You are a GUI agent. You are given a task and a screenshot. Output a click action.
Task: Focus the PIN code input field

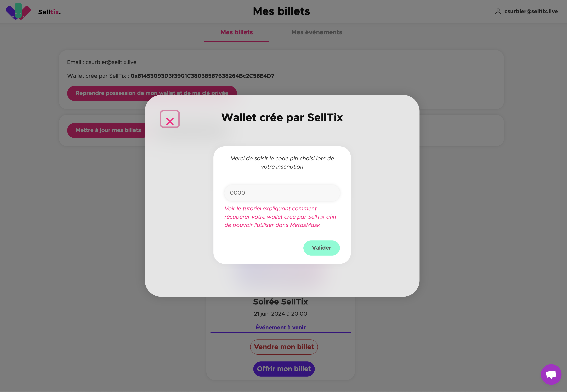click(282, 193)
